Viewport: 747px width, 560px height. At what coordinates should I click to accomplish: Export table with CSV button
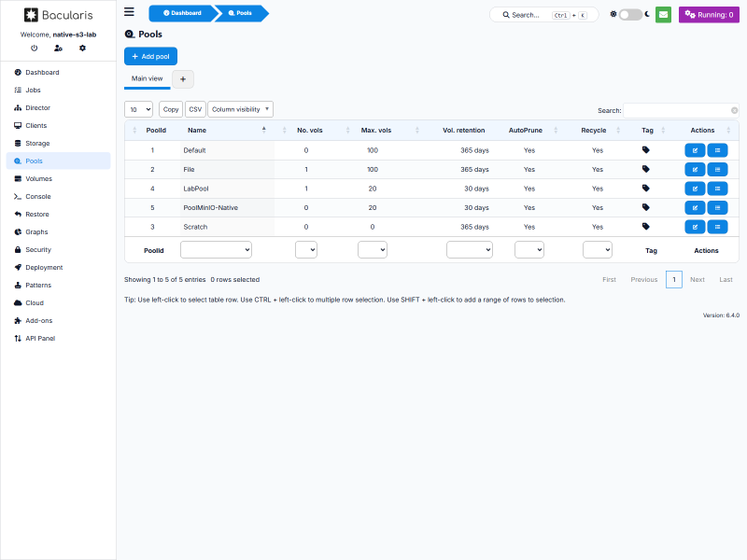click(x=195, y=109)
